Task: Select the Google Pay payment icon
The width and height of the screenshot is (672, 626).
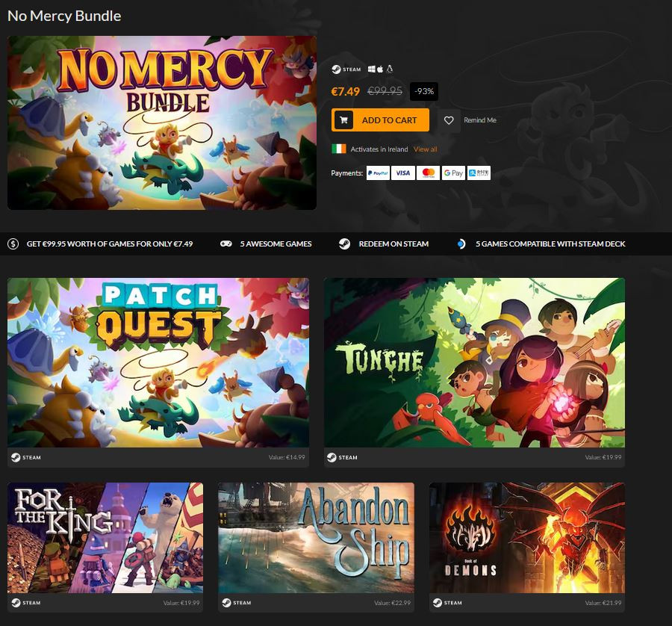Action: pyautogui.click(x=453, y=173)
